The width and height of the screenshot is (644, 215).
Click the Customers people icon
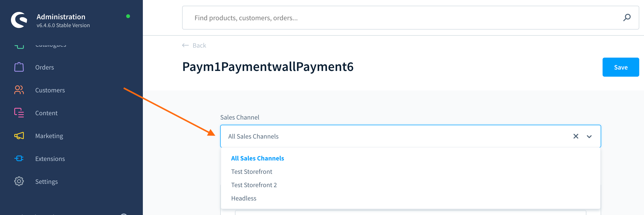click(x=19, y=90)
